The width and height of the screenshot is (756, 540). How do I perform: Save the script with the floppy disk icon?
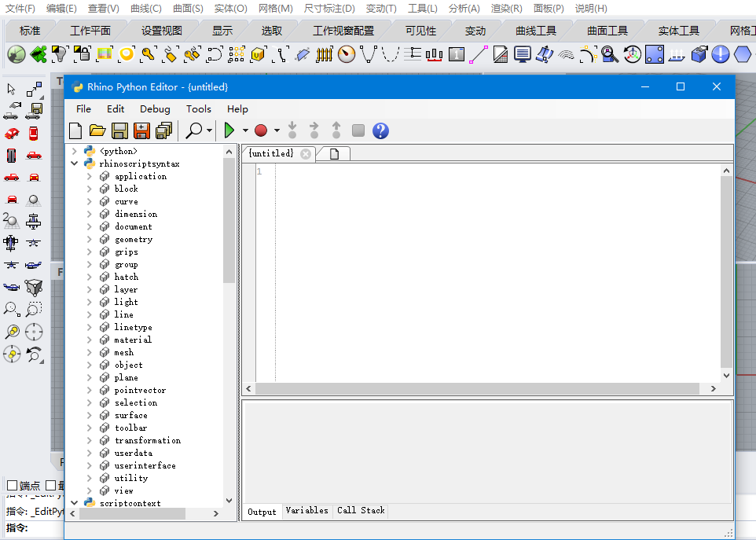point(119,130)
